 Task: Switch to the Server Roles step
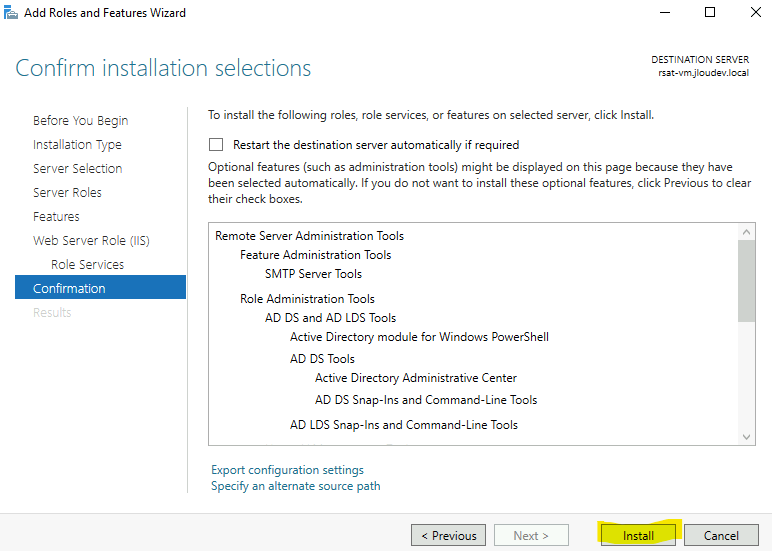67,193
